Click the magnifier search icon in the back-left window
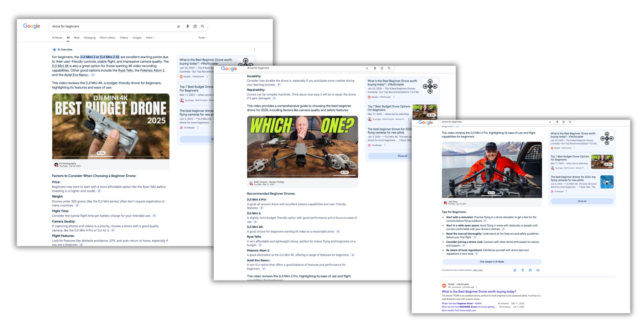The width and height of the screenshot is (644, 322). pyautogui.click(x=203, y=26)
